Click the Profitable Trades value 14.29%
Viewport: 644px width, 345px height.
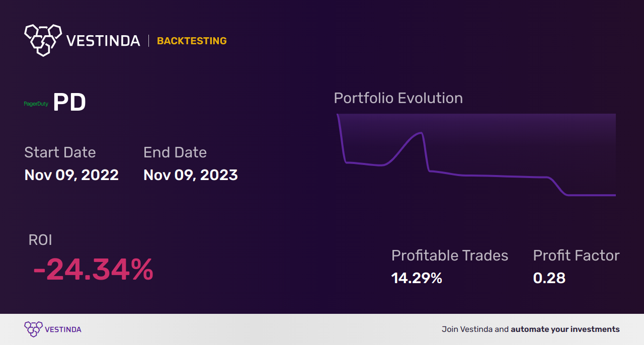point(417,278)
